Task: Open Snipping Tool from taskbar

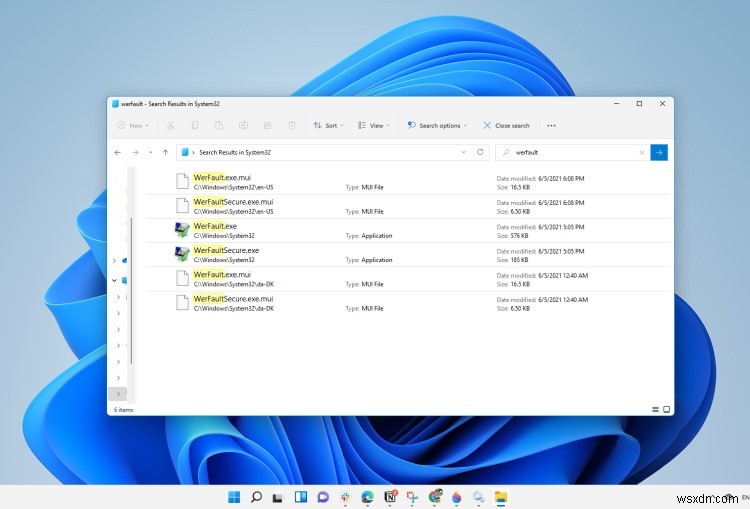Action: pyautogui.click(x=412, y=498)
